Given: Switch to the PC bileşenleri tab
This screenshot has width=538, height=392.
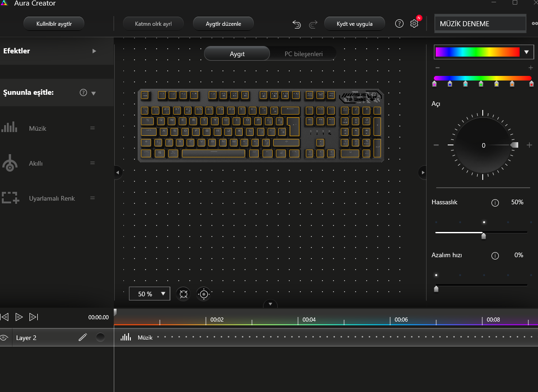Looking at the screenshot, I should coord(303,54).
